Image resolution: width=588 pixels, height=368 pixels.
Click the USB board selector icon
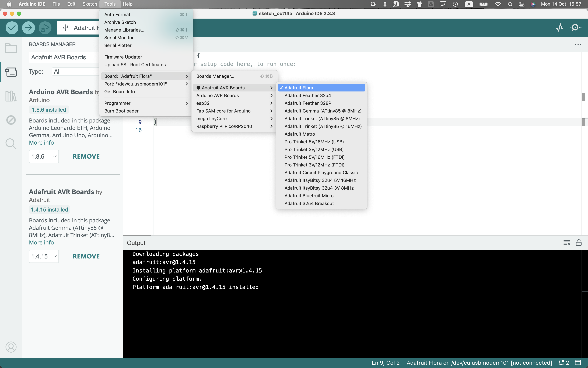click(66, 28)
